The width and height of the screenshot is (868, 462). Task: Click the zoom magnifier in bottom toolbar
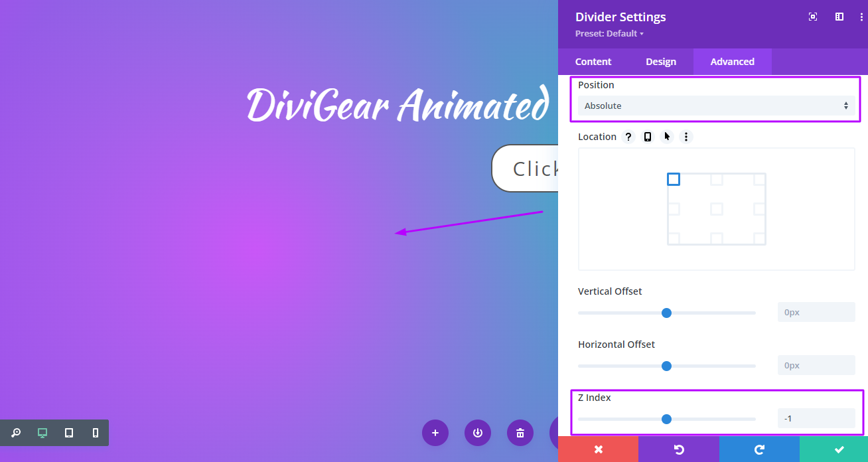16,433
